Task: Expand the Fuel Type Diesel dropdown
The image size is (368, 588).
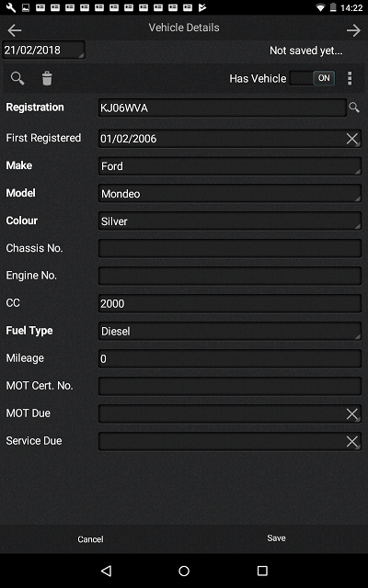Action: pos(230,331)
